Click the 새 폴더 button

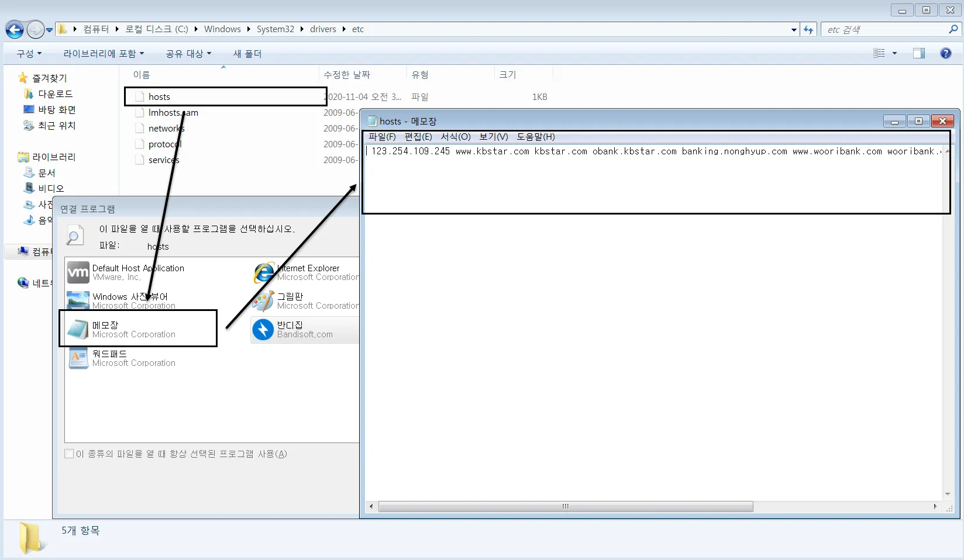click(247, 54)
